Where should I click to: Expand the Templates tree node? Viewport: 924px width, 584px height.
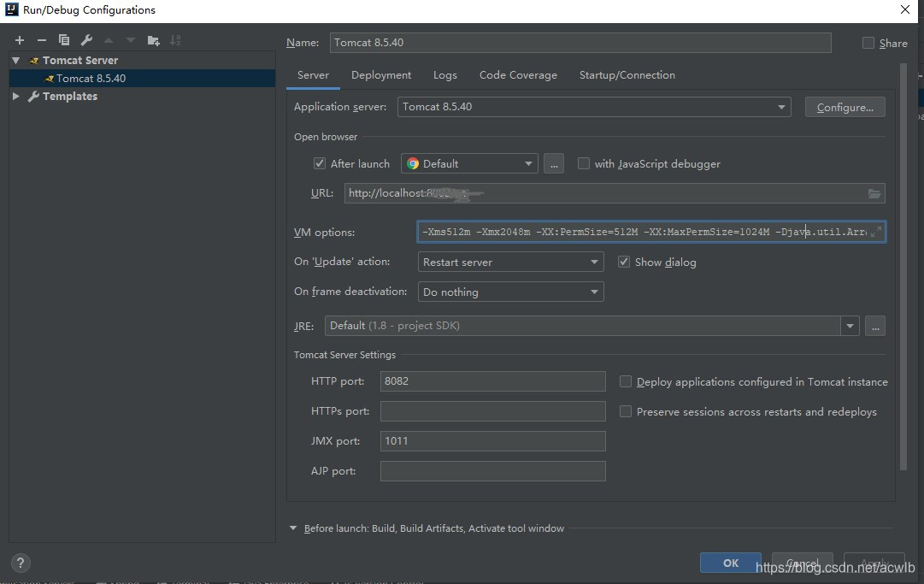point(16,96)
